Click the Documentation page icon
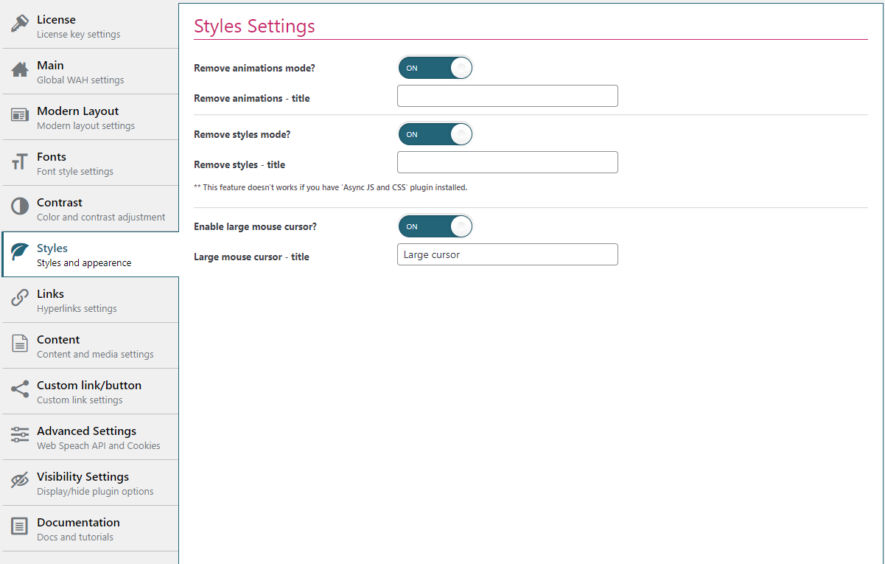885x564 pixels. (20, 526)
